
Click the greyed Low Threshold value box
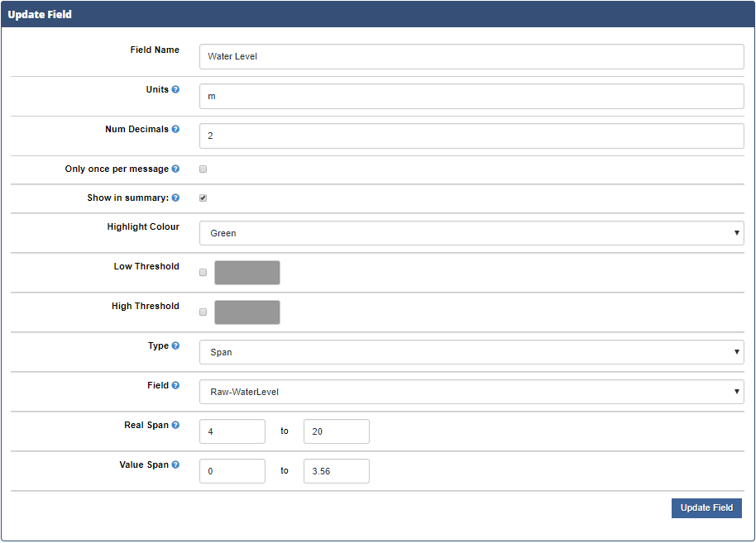click(x=247, y=273)
